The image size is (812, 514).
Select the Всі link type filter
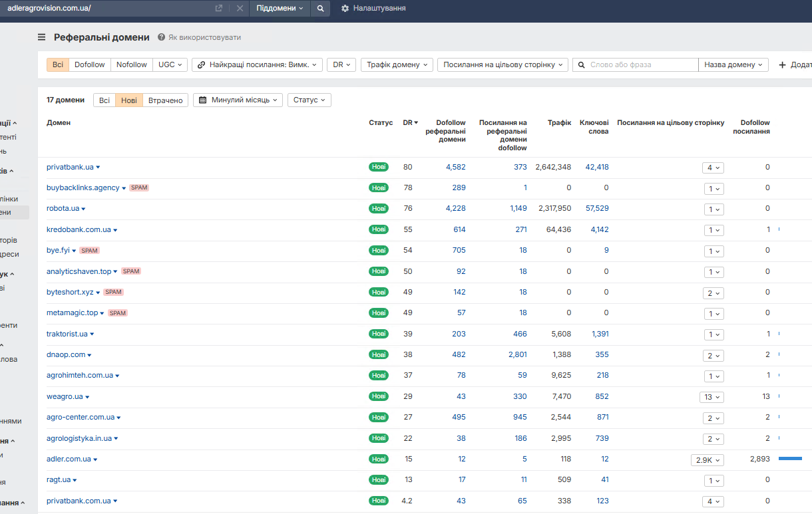58,64
